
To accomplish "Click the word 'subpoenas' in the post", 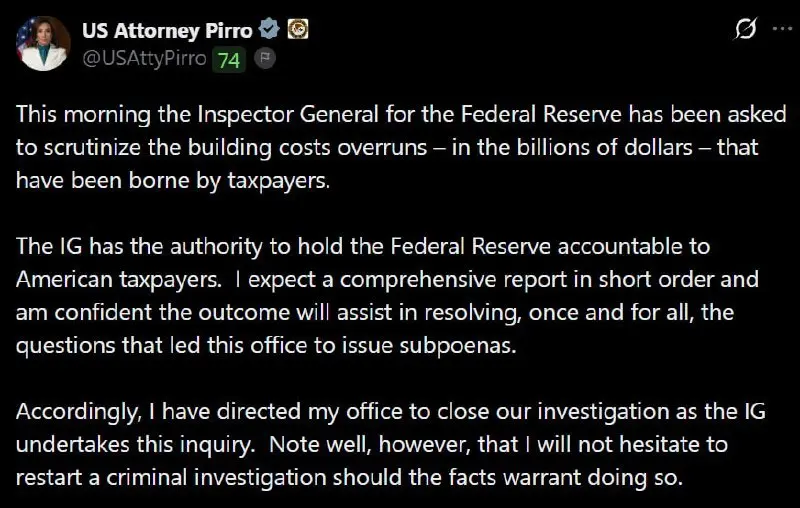I will click(458, 346).
